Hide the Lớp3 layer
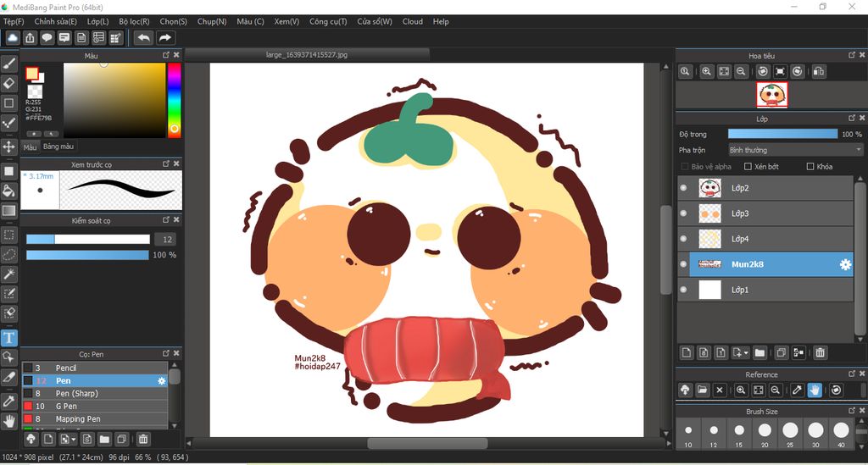Screen dimensions: 868x465 point(684,213)
